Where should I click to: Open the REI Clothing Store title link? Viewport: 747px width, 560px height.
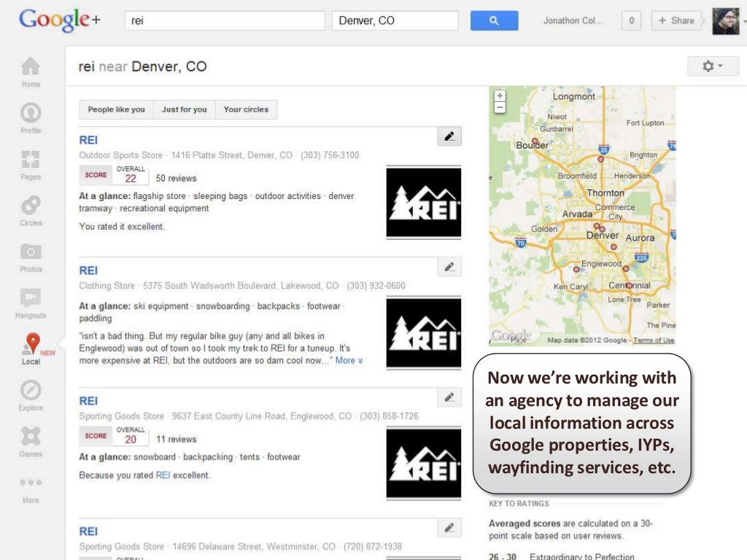coord(88,271)
